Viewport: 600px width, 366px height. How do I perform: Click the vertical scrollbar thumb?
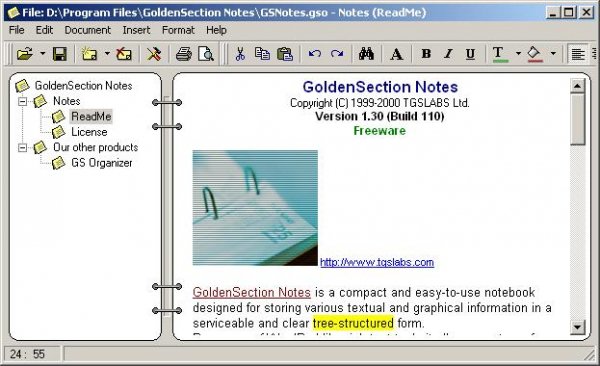coord(577,119)
